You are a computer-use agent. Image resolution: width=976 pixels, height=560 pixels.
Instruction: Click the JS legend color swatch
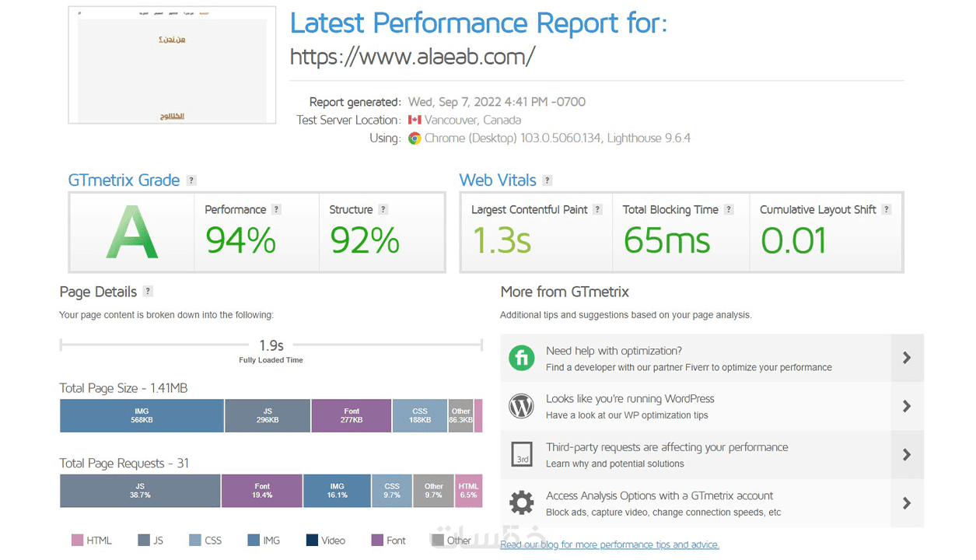[144, 540]
